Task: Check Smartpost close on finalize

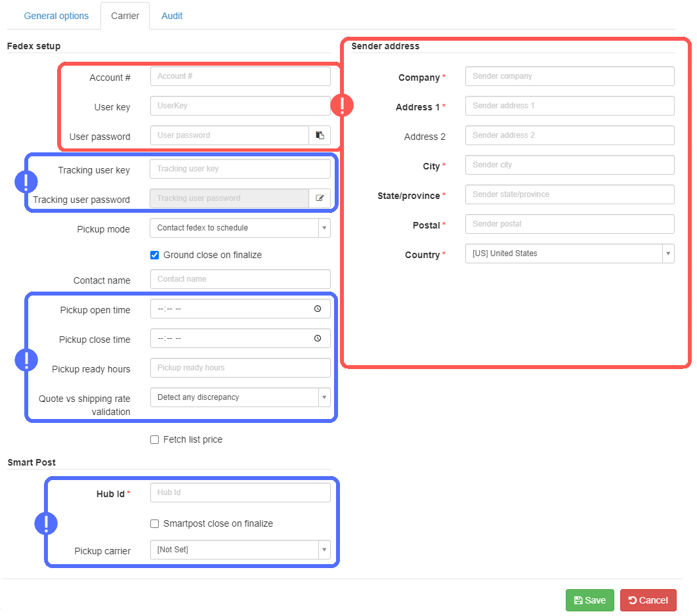Action: [x=155, y=523]
